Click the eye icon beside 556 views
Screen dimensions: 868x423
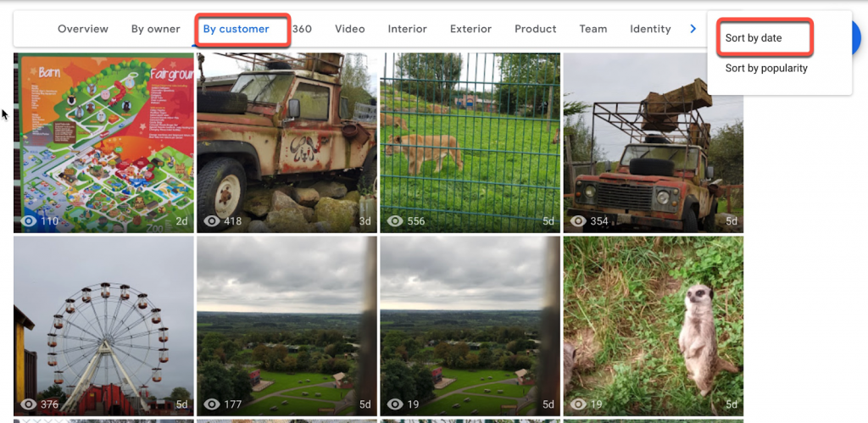coord(395,221)
